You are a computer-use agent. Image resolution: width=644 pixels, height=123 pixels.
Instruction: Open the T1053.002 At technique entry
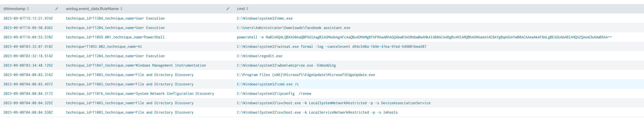point(104,47)
